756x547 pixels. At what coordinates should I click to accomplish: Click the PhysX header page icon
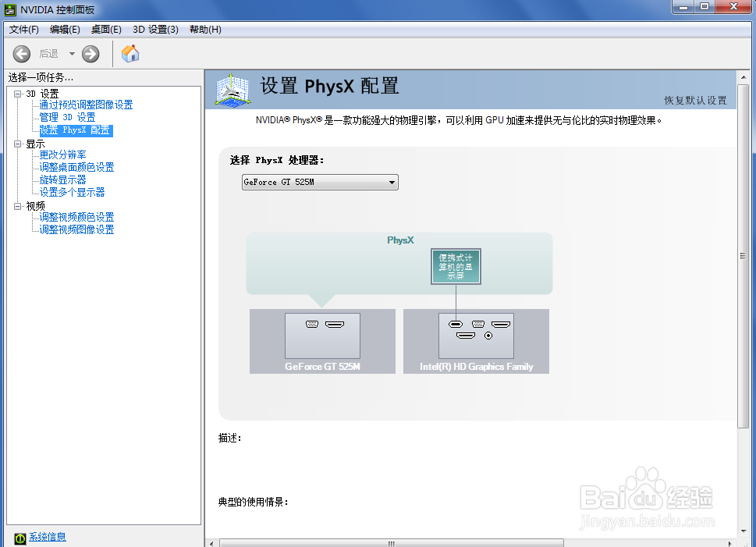(x=232, y=90)
